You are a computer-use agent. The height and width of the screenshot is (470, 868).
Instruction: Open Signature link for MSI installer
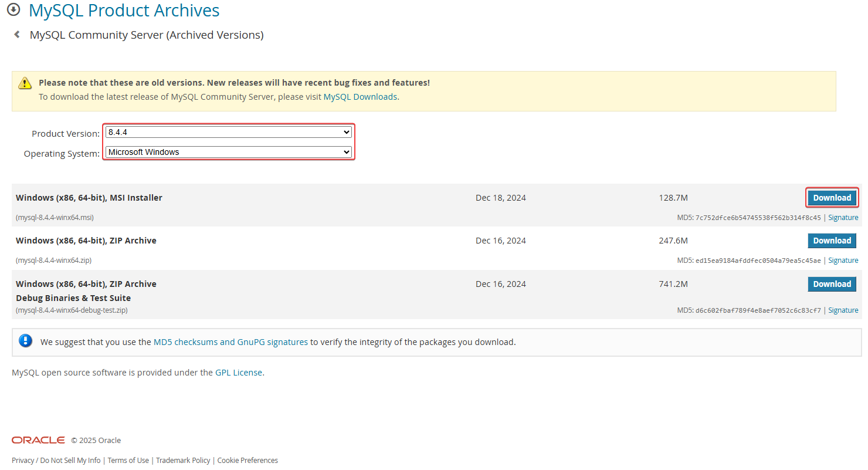pos(843,218)
